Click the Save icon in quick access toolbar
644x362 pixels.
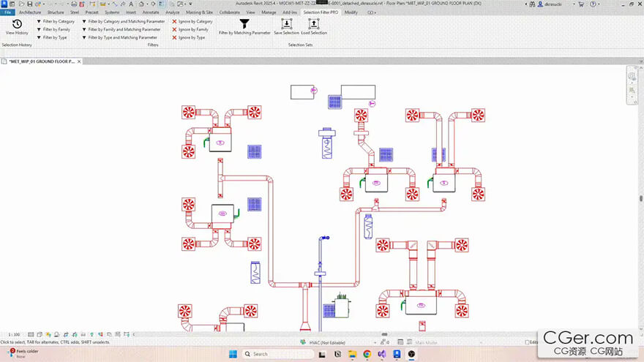(29, 4)
